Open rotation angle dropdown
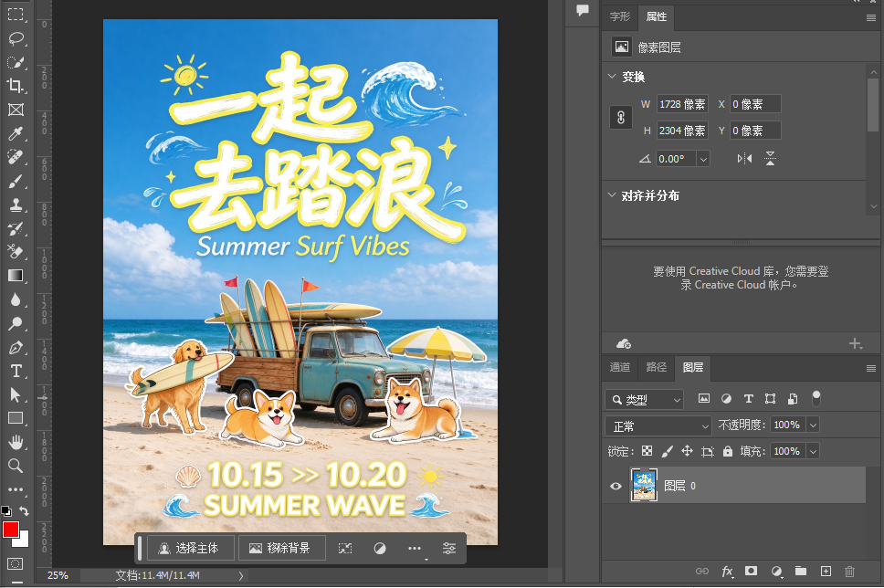The image size is (884, 588). point(703,160)
